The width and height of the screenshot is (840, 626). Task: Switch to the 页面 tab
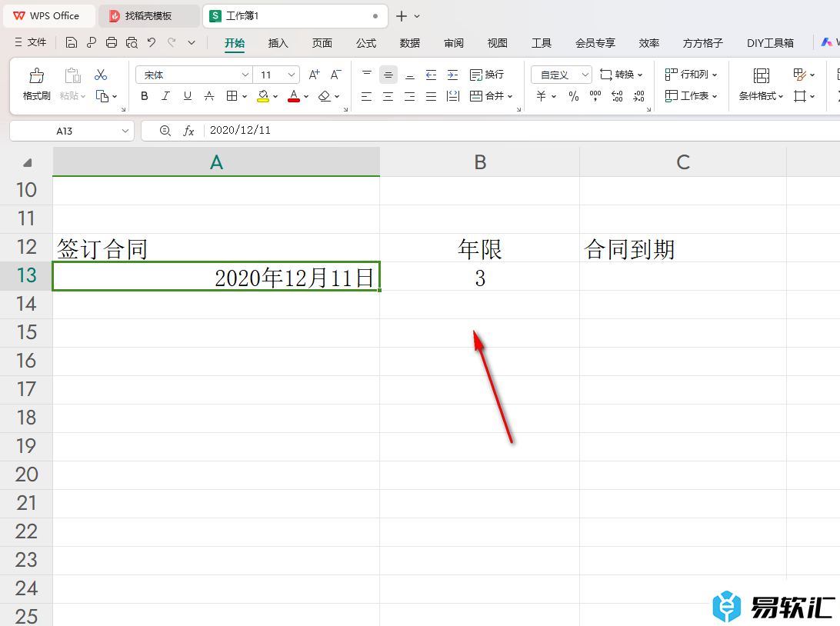click(x=322, y=43)
